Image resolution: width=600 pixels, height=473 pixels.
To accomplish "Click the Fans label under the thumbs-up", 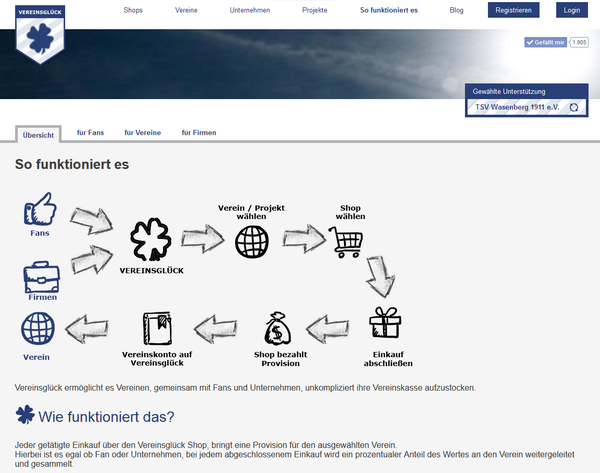I will [40, 233].
